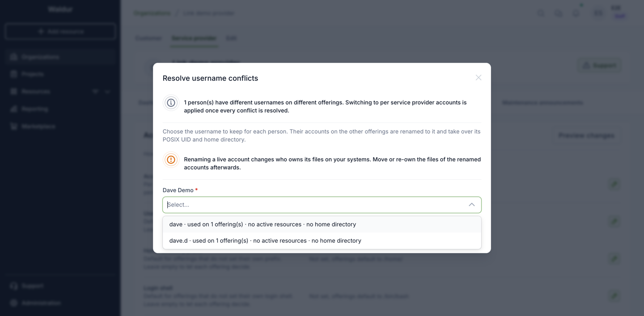Click the 'Choose the username to keep' paragraph
Viewport: 644px width, 316px height.
(322, 135)
